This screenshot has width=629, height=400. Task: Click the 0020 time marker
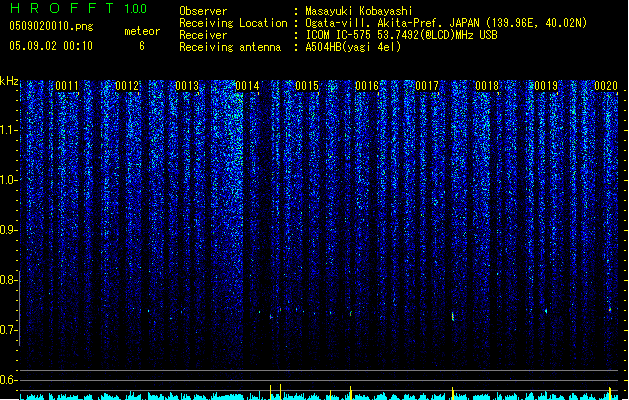606,86
